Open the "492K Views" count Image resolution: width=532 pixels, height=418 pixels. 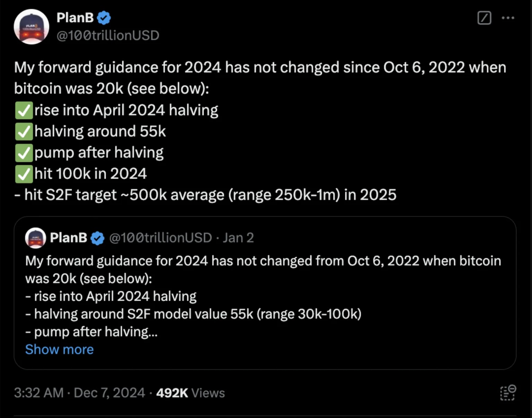click(x=190, y=393)
